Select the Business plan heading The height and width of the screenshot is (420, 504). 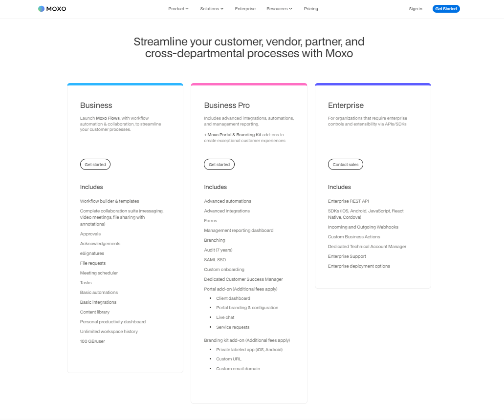pos(96,105)
